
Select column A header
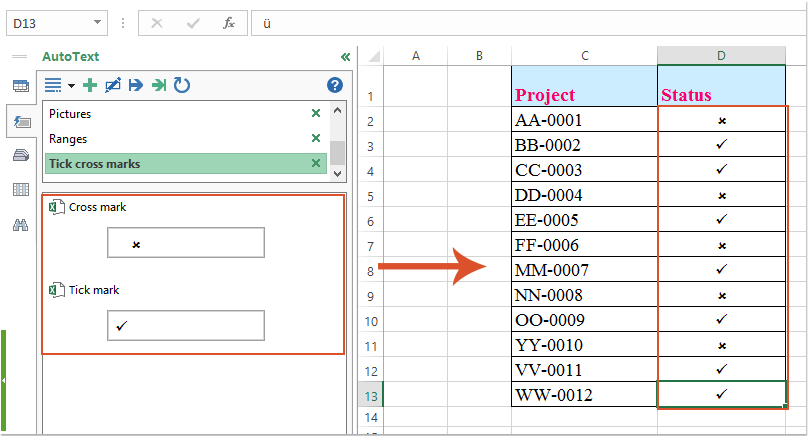[416, 56]
